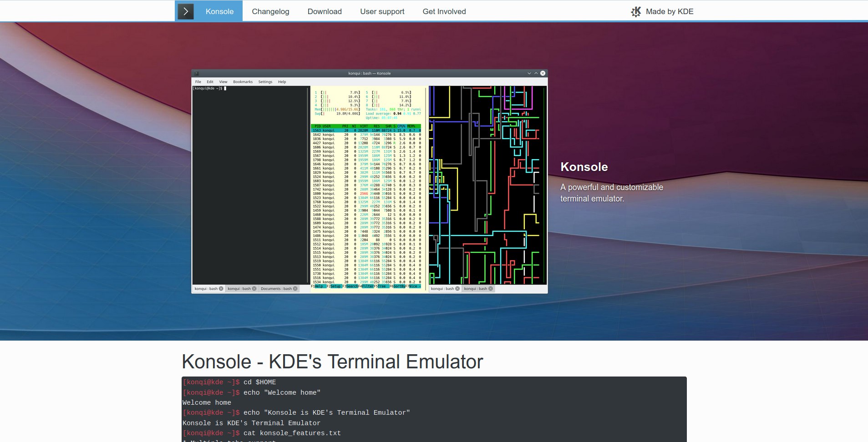Click the Konsole terminal prompt logo icon

click(186, 11)
